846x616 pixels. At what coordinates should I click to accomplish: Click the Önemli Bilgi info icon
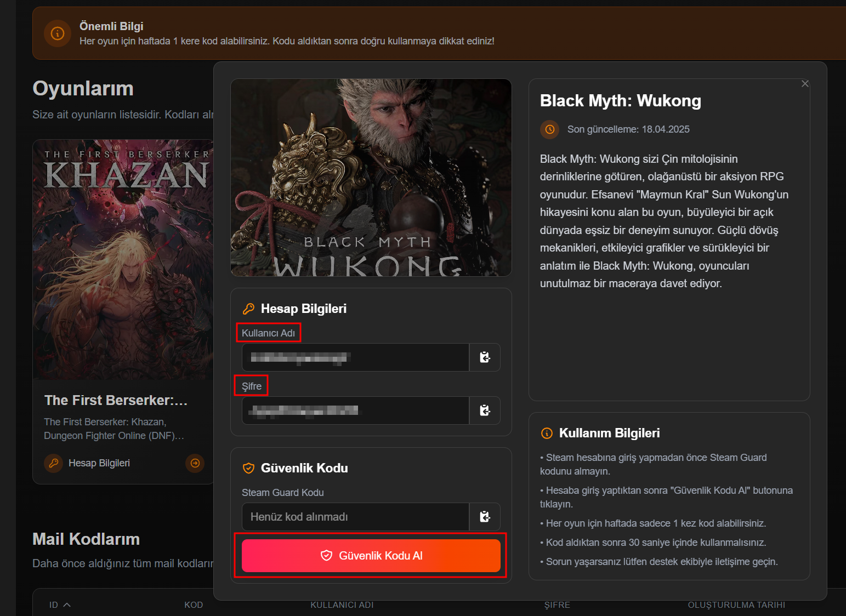58,33
